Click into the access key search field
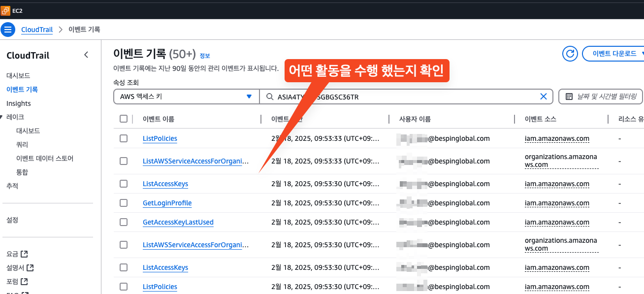This screenshot has height=294, width=644. (406, 97)
